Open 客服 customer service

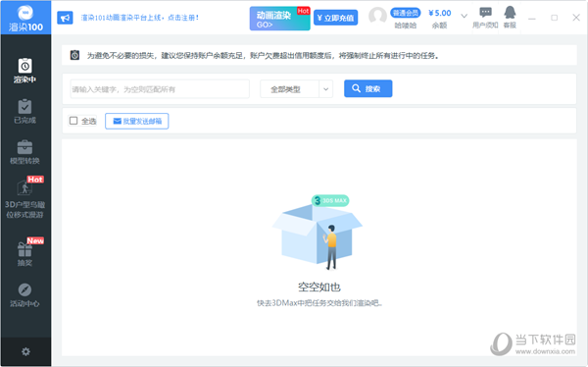click(510, 18)
